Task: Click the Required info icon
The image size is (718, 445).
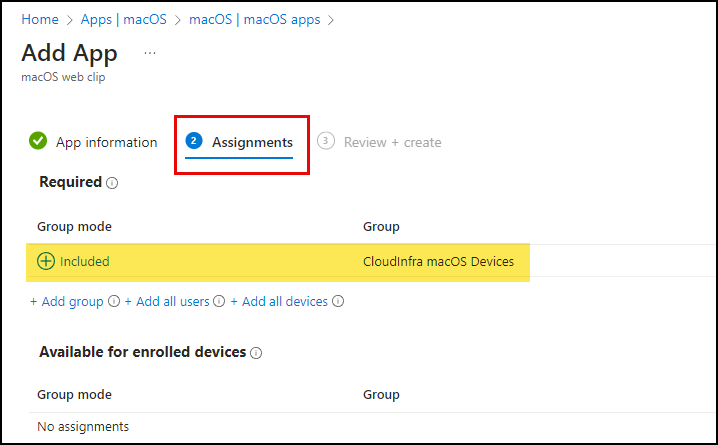Action: [x=112, y=183]
